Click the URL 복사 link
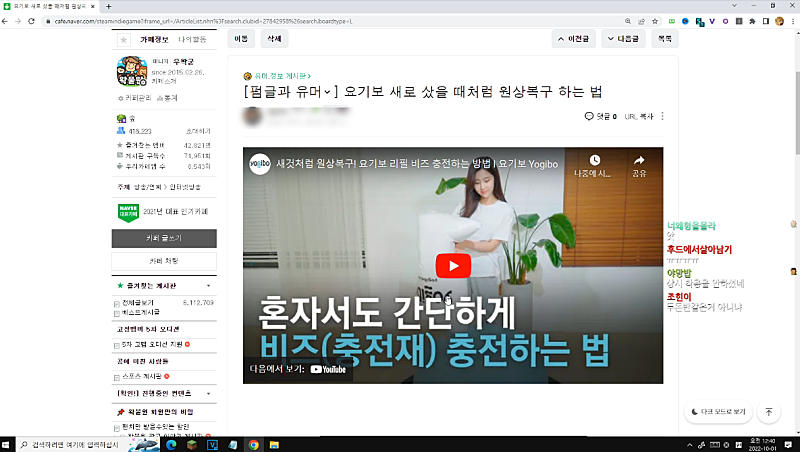800x452 pixels. click(x=638, y=117)
